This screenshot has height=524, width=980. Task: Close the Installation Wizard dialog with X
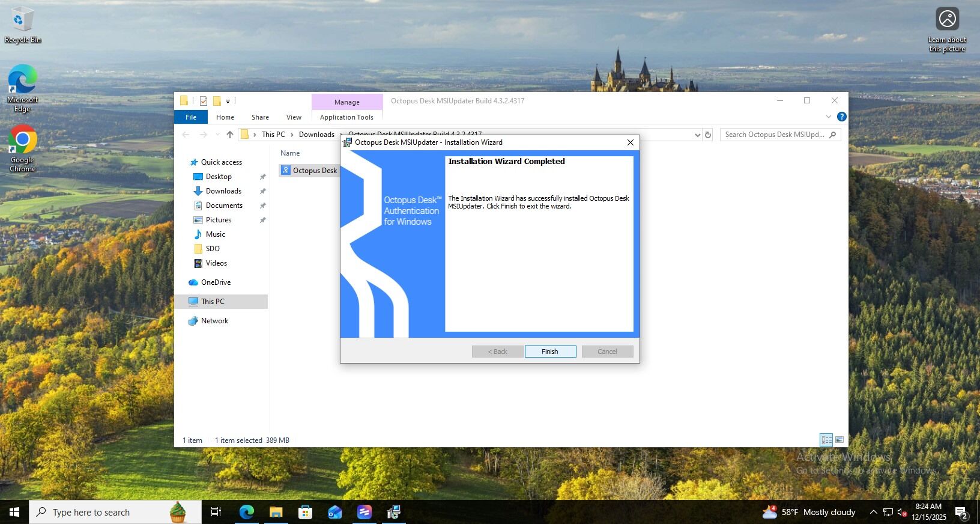(x=630, y=142)
